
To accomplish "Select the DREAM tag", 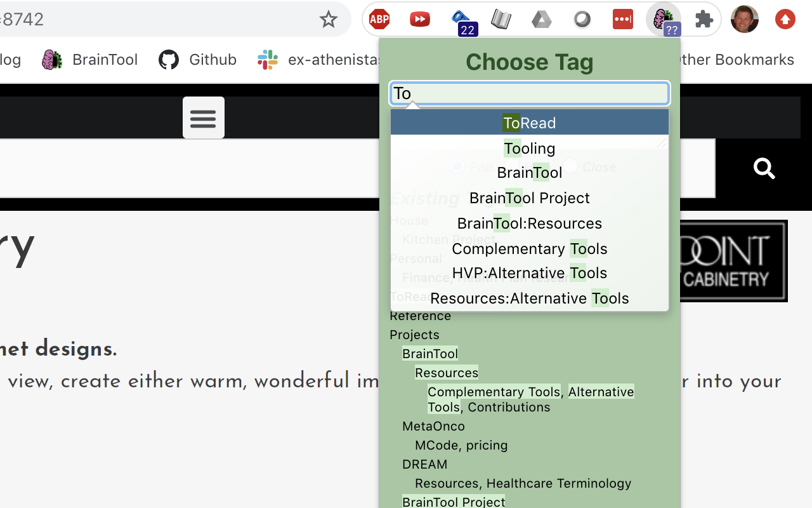I will [x=425, y=464].
